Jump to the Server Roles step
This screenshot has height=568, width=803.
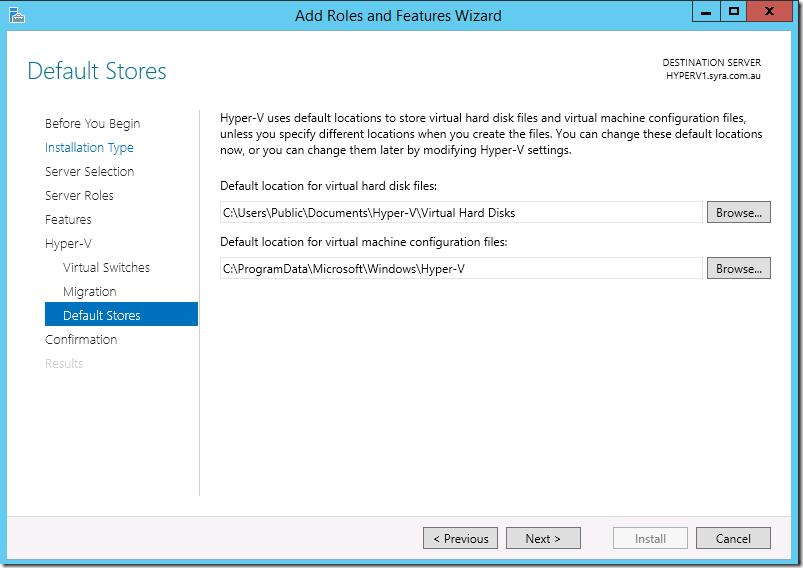pyautogui.click(x=79, y=196)
